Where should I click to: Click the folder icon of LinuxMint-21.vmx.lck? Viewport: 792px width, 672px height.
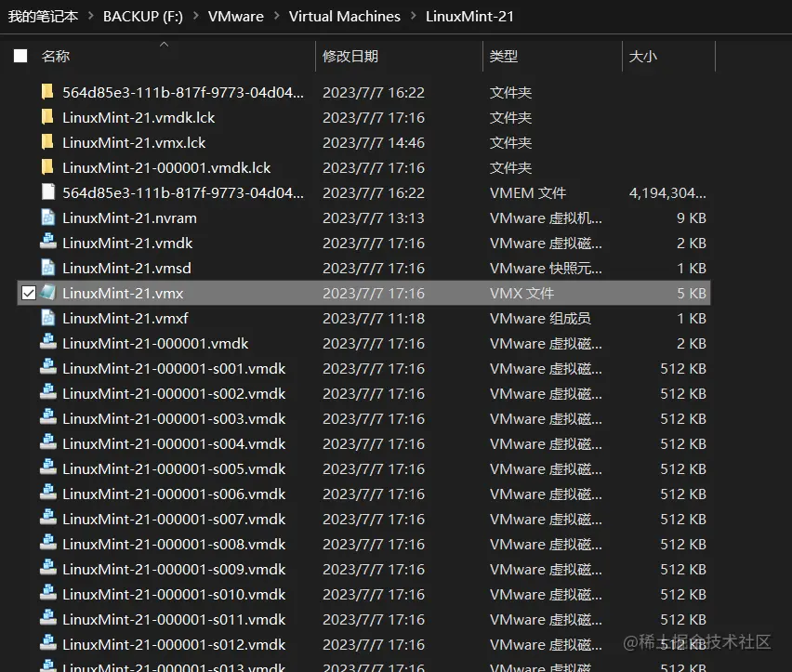47,142
